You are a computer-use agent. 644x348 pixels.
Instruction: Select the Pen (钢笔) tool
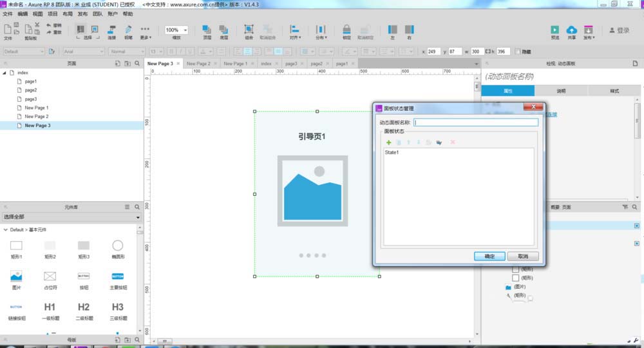tap(128, 30)
